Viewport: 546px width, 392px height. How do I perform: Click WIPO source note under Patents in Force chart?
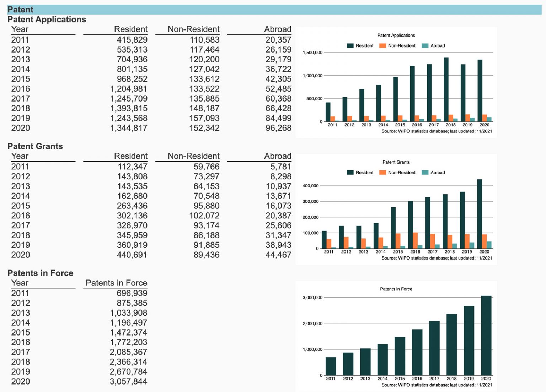click(x=437, y=385)
